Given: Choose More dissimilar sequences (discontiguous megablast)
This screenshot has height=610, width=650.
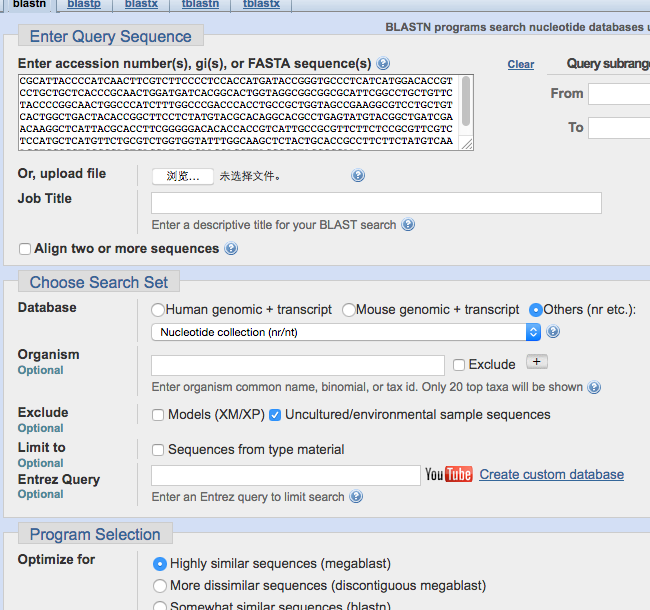Looking at the screenshot, I should point(159,586).
